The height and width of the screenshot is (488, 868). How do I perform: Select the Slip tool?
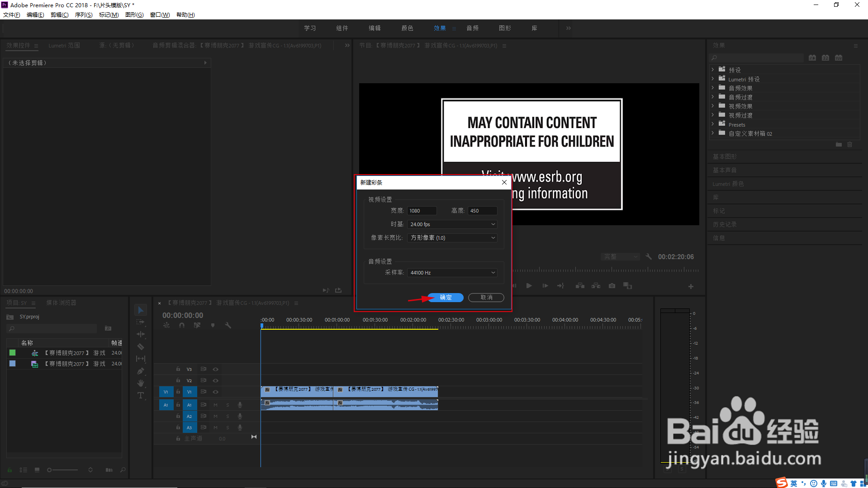point(141,359)
